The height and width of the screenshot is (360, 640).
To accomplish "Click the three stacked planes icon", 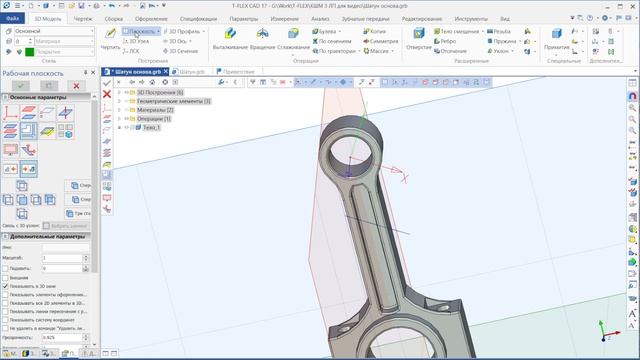I will 10,131.
